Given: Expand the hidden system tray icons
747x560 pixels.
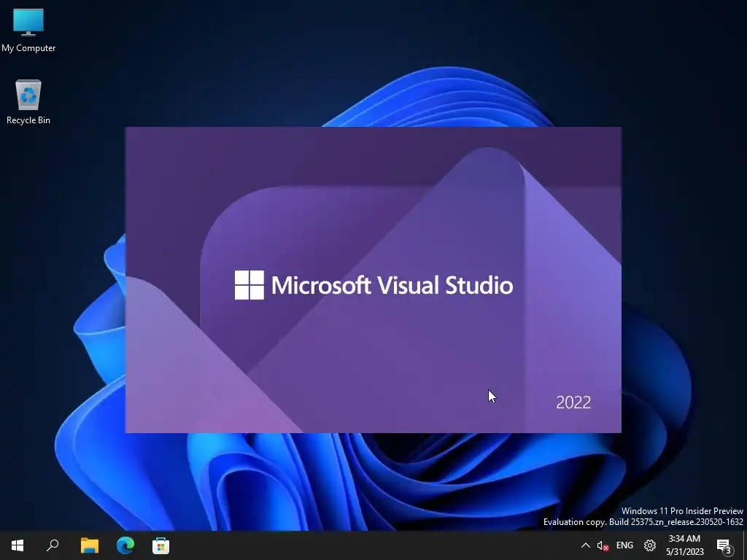Looking at the screenshot, I should [x=586, y=545].
